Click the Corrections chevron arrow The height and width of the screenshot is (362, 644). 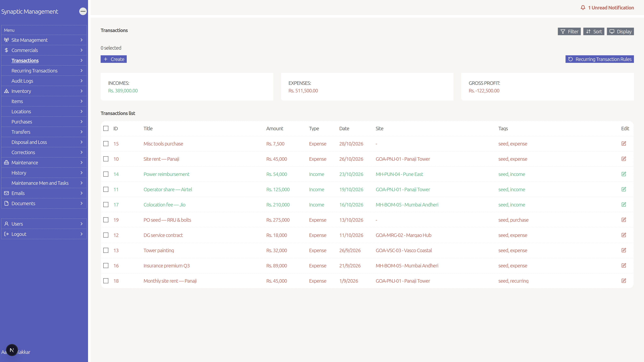pos(81,152)
